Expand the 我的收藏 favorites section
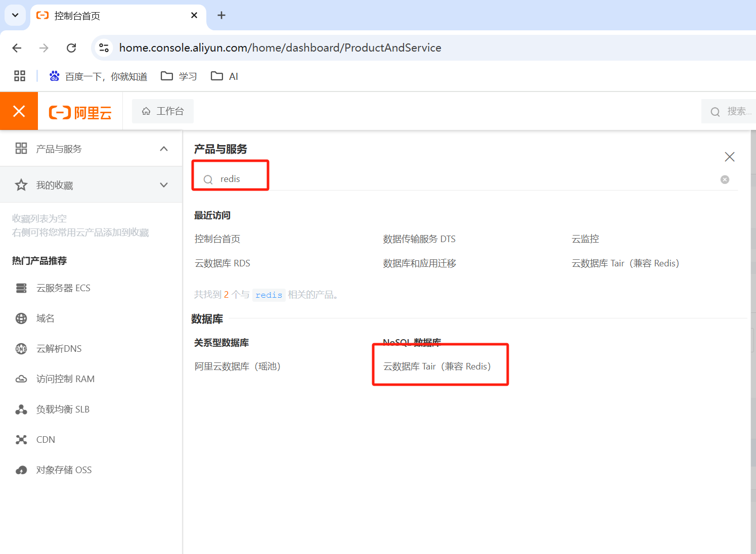Image resolution: width=756 pixels, height=554 pixels. [163, 184]
